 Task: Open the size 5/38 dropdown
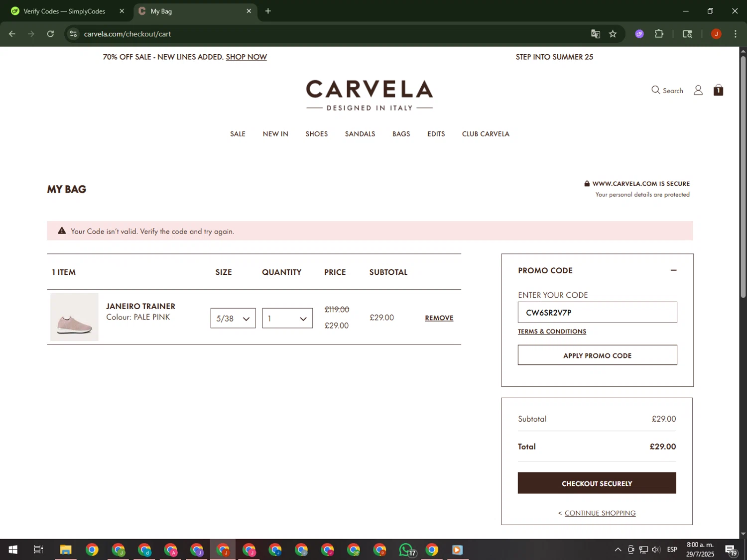pyautogui.click(x=233, y=319)
